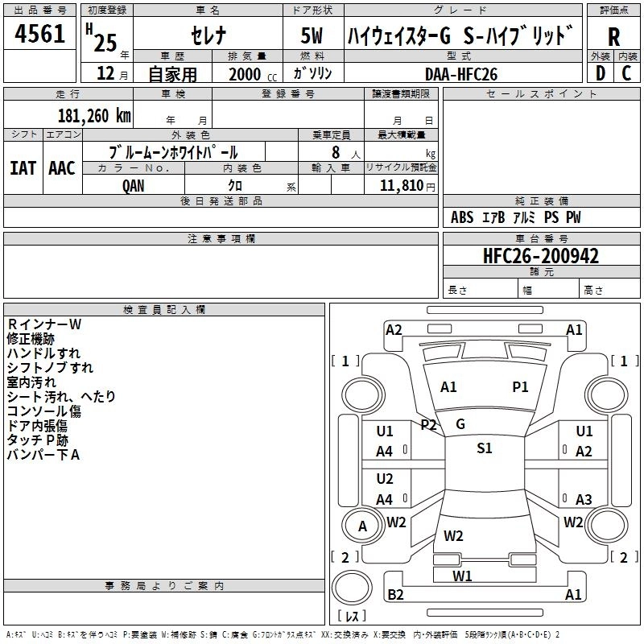
Task: Select the P2 mark near the pillar
Action: [428, 424]
